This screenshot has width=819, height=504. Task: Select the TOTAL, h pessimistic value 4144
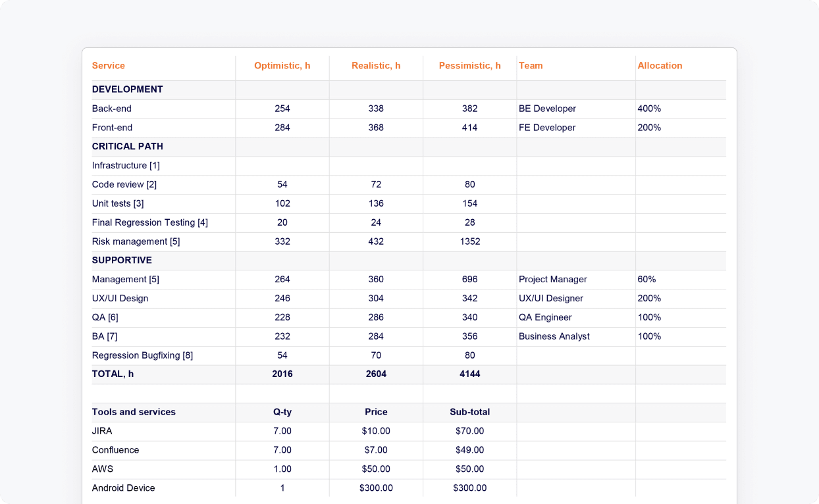(469, 374)
